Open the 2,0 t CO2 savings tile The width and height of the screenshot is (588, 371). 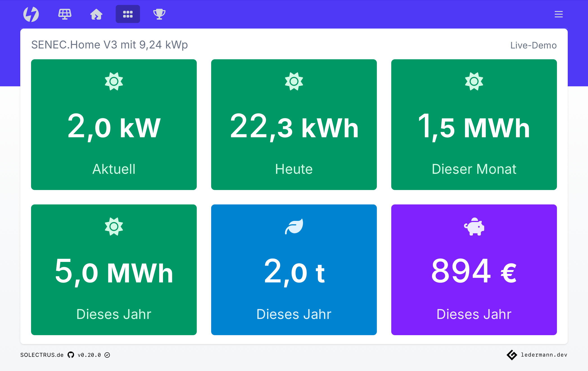point(294,270)
